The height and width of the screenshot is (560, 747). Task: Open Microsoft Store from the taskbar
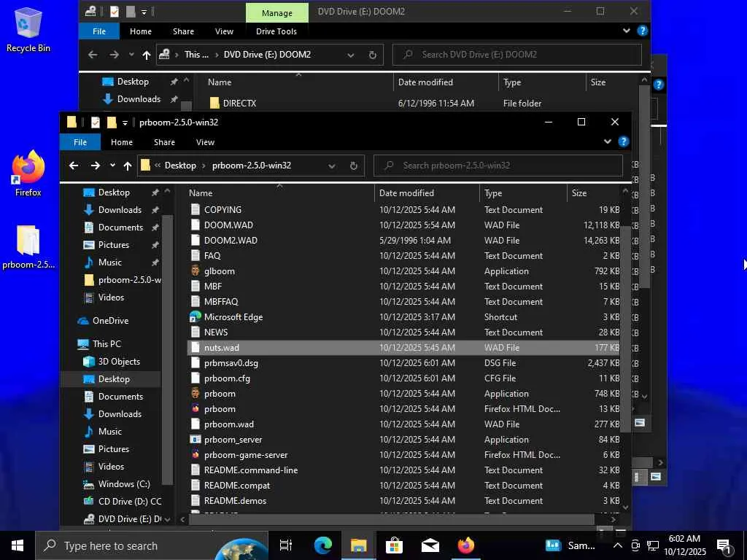pos(394,545)
